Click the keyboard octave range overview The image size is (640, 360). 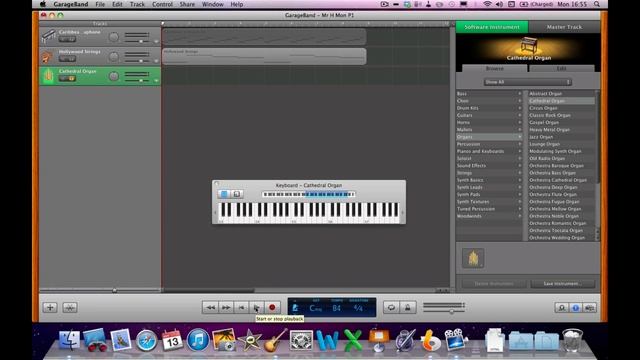pos(309,194)
